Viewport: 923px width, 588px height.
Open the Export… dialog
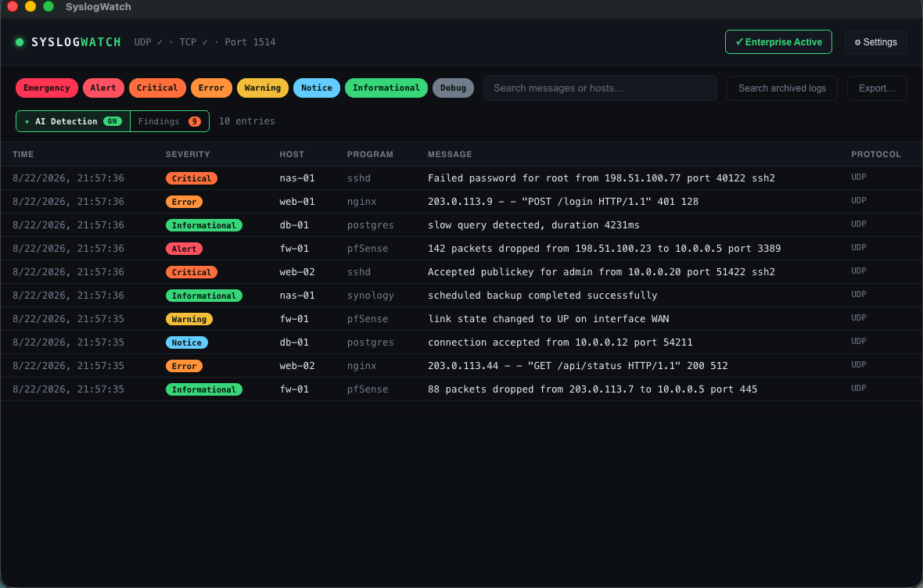877,88
